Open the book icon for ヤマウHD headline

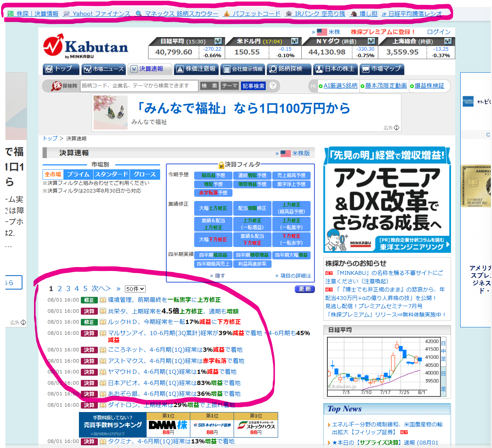point(103,372)
